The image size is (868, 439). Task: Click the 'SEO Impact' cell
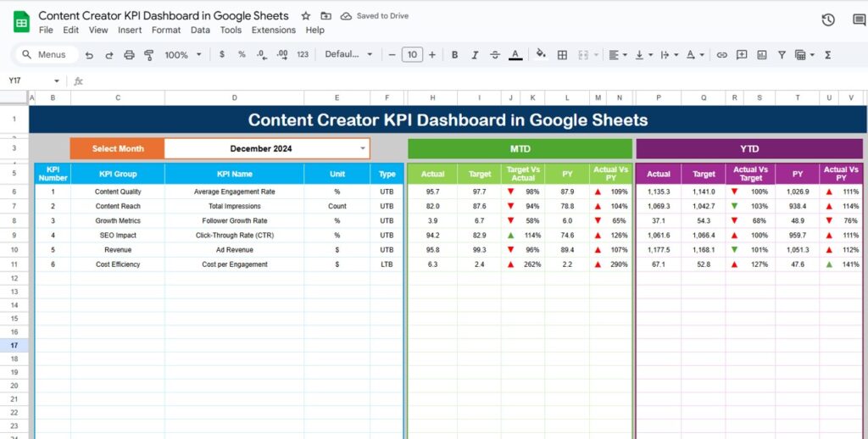[118, 236]
